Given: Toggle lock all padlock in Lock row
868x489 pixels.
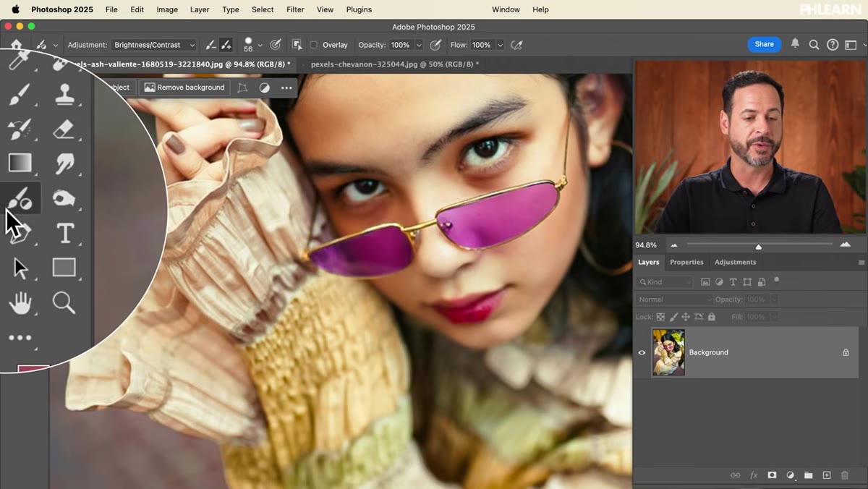Looking at the screenshot, I should point(712,317).
